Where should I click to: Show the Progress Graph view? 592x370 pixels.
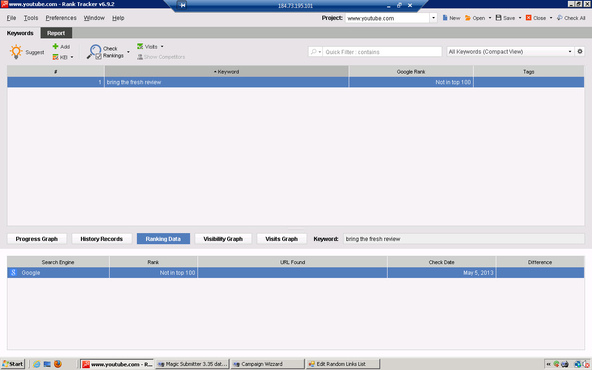[x=37, y=239]
